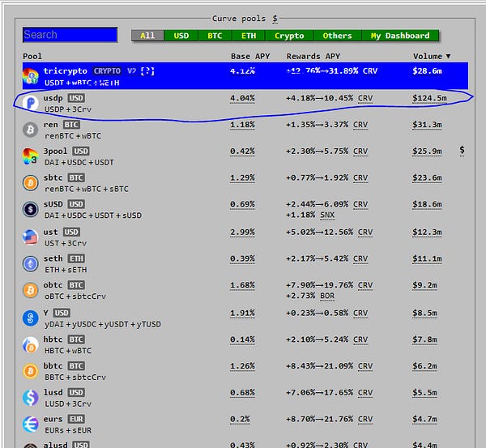This screenshot has height=448, width=486.
Task: Click seth base APY 0.39%
Action: point(242,258)
